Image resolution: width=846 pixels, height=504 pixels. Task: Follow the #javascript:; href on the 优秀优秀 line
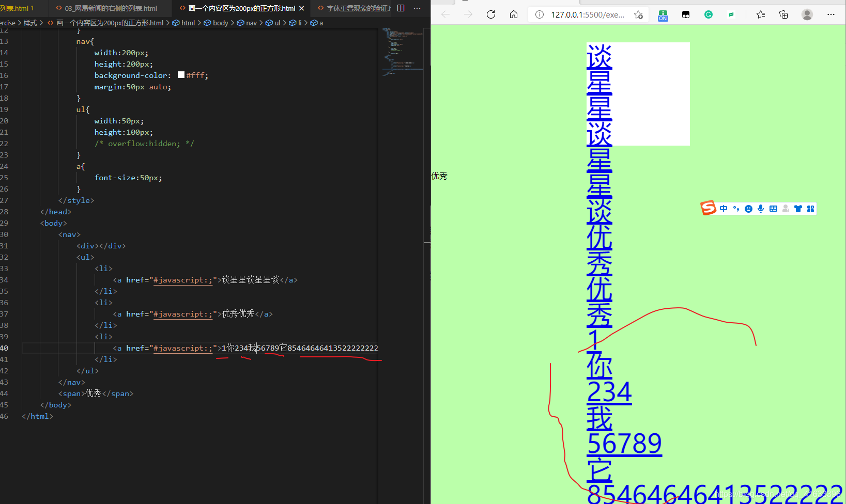(x=183, y=314)
